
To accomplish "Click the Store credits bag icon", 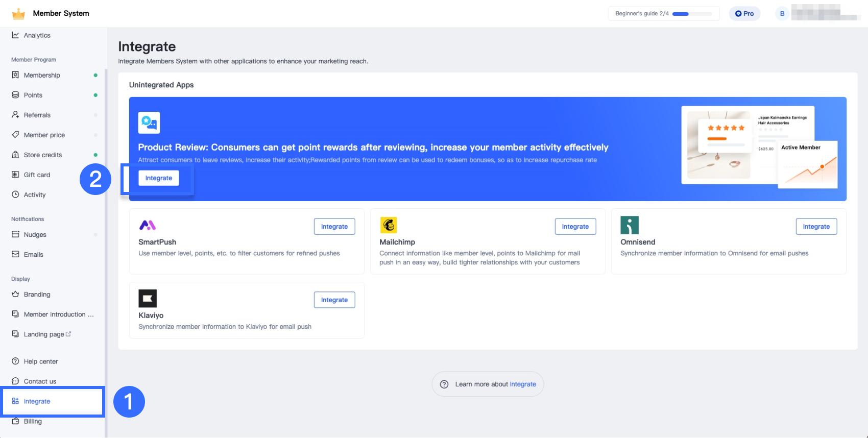I will click(15, 155).
